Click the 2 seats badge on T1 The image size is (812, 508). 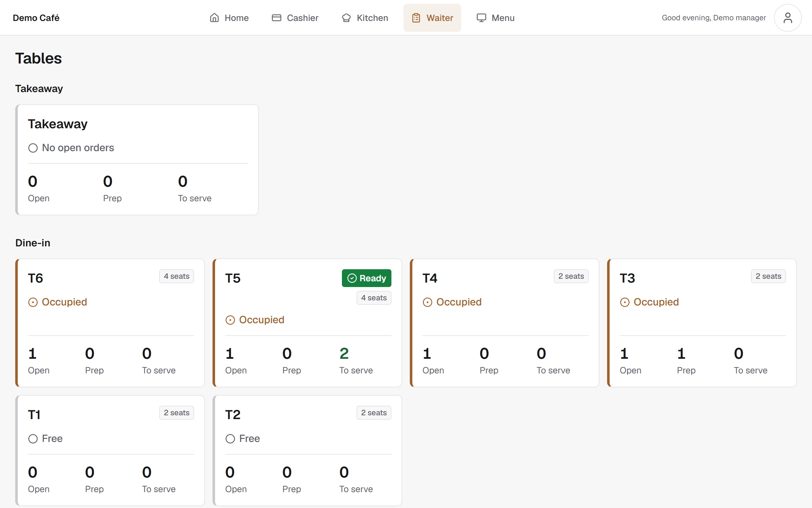point(176,412)
